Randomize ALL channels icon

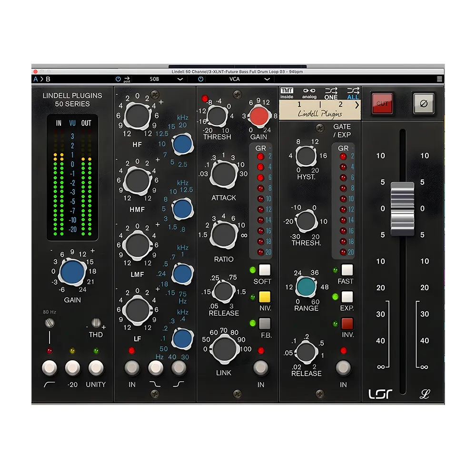pos(353,94)
